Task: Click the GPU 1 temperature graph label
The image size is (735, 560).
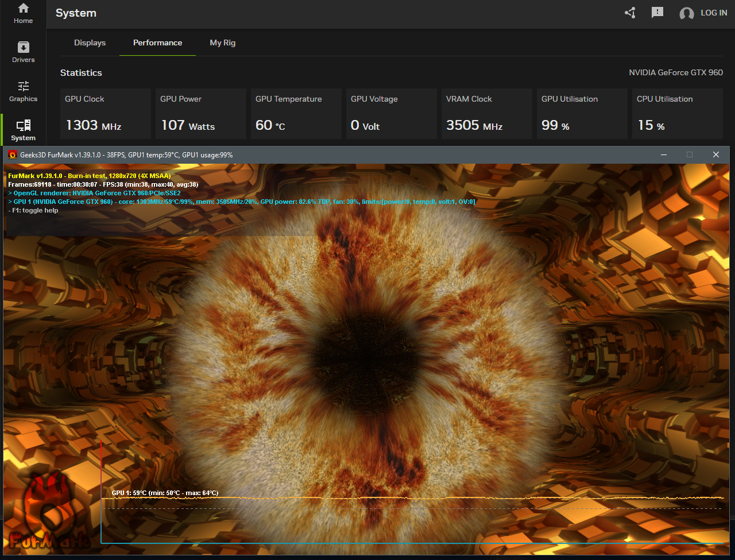Action: [x=165, y=493]
